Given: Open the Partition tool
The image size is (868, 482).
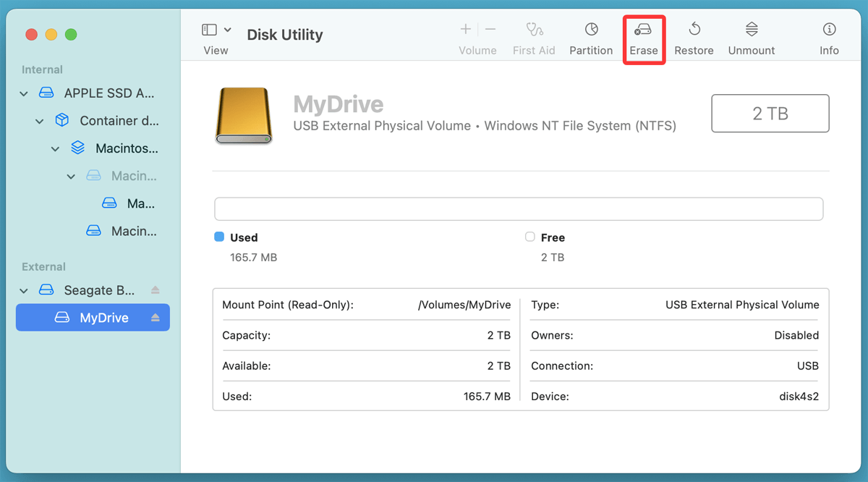Looking at the screenshot, I should point(591,30).
